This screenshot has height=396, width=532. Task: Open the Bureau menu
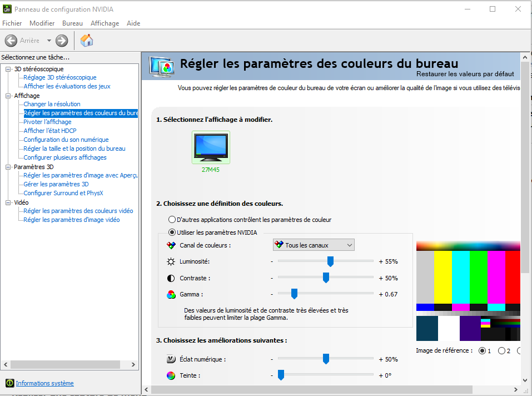point(72,23)
